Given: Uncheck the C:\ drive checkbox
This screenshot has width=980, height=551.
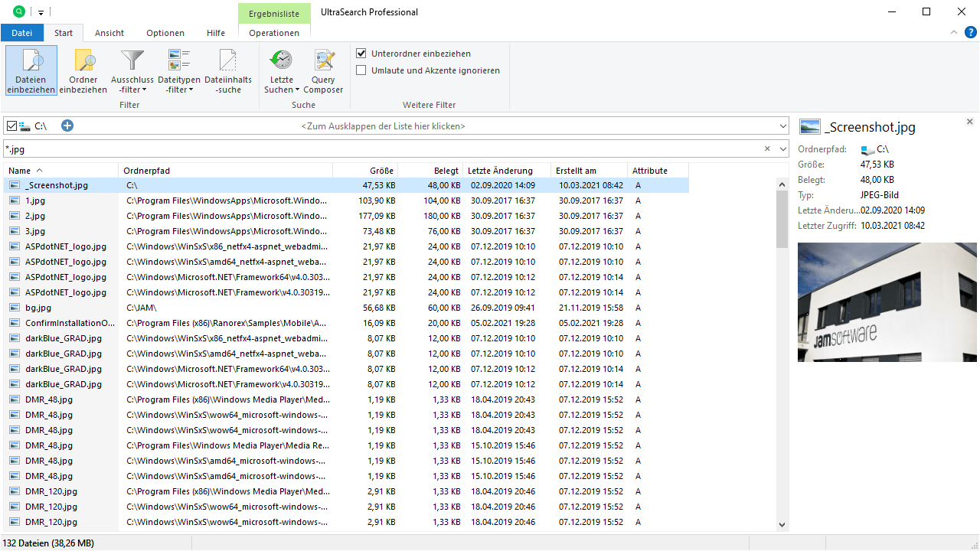Looking at the screenshot, I should (x=11, y=126).
